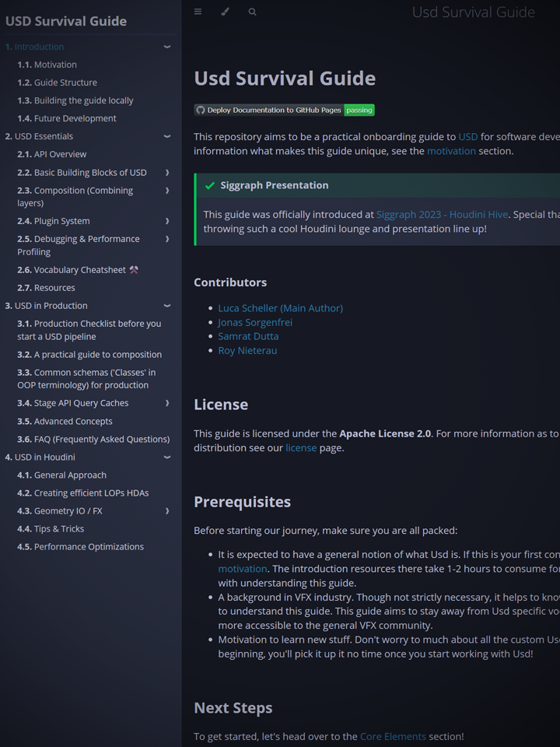The width and height of the screenshot is (560, 747).
Task: Open 3.4. Stage API Query Caches
Action: click(x=73, y=403)
